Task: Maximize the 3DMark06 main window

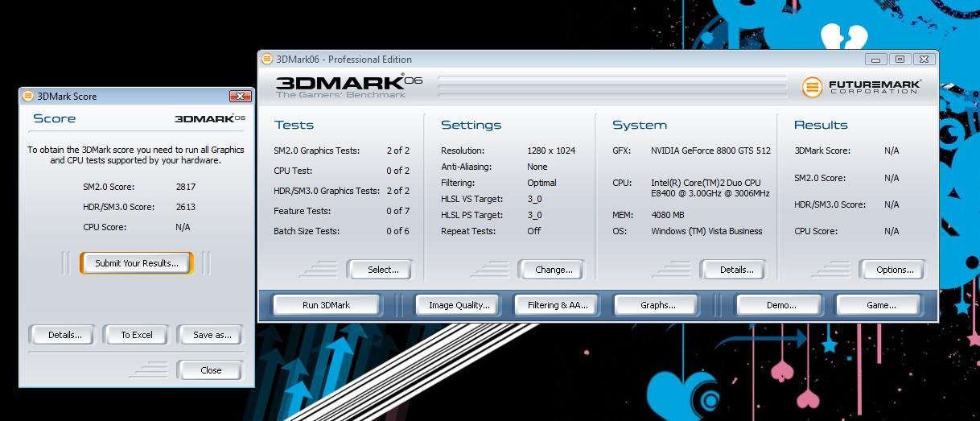Action: (x=900, y=59)
